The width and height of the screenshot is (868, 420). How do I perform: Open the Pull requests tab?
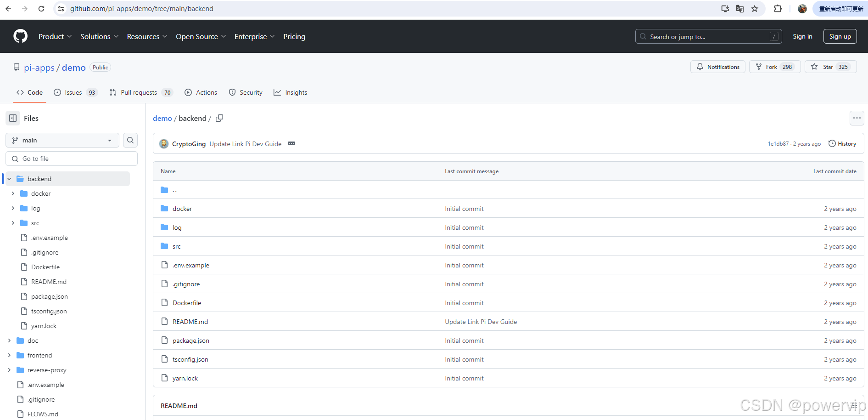click(x=141, y=92)
